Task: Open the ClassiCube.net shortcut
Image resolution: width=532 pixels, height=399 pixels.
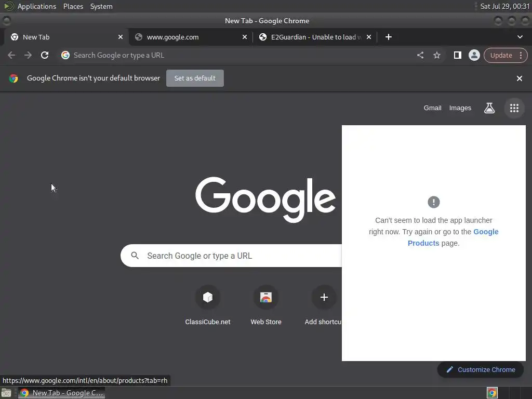Action: click(208, 305)
